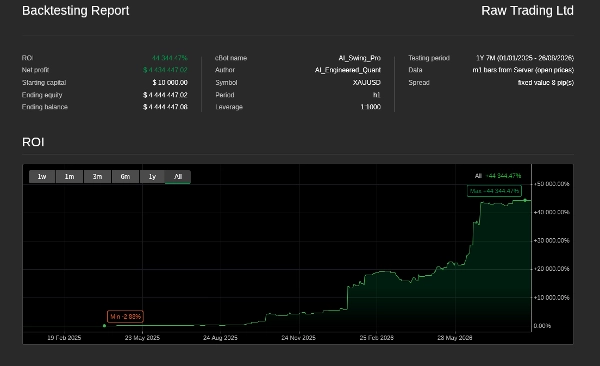
Task: Click the 25 Feb 2026 date label
Action: pyautogui.click(x=377, y=338)
